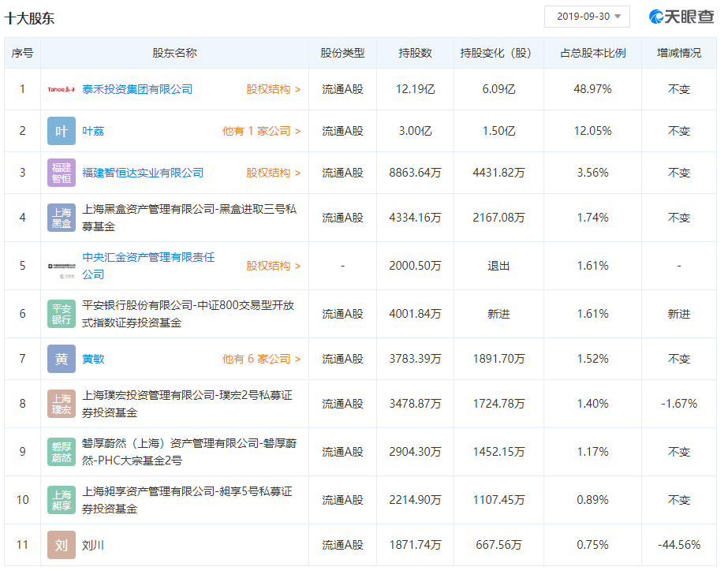Click the 黄 avatar icon
Viewport: 728px width, 578px height.
[62, 359]
